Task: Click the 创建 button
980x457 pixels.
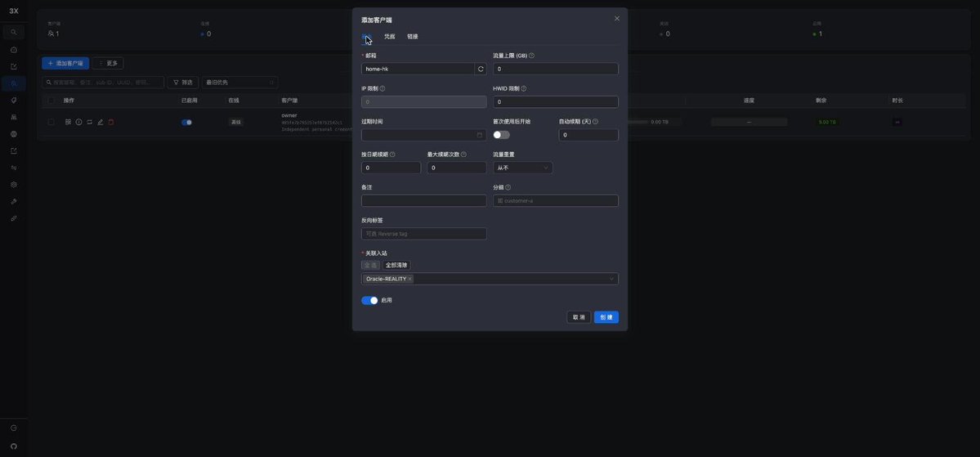Action: [606, 317]
